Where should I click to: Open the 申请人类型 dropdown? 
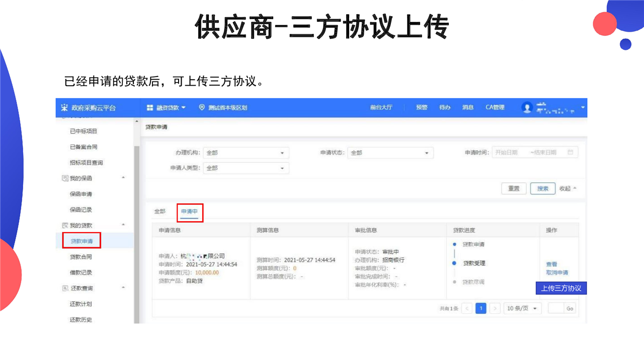246,168
